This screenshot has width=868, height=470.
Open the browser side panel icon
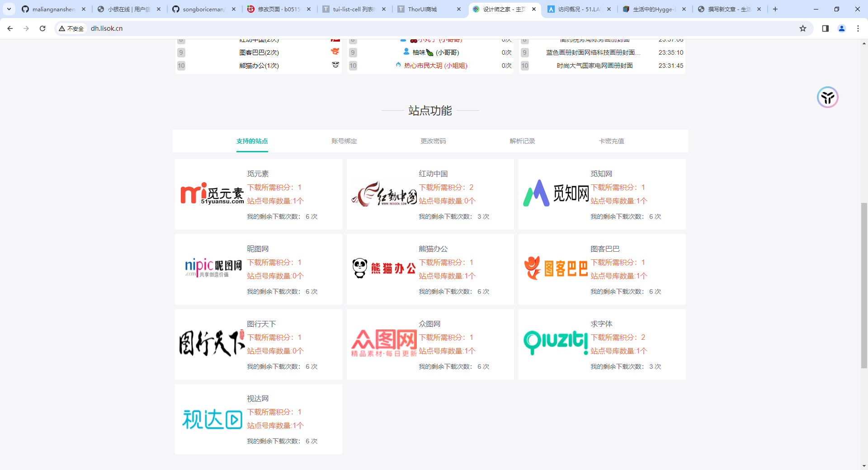click(826, 28)
